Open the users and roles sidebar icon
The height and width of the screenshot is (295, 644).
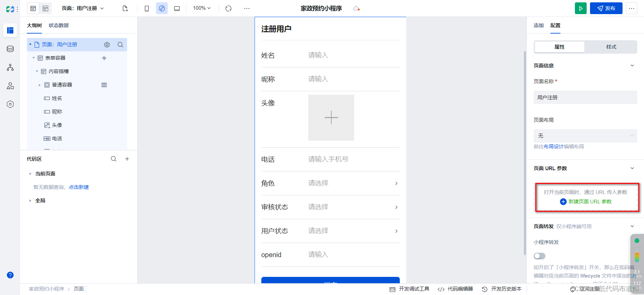10,86
